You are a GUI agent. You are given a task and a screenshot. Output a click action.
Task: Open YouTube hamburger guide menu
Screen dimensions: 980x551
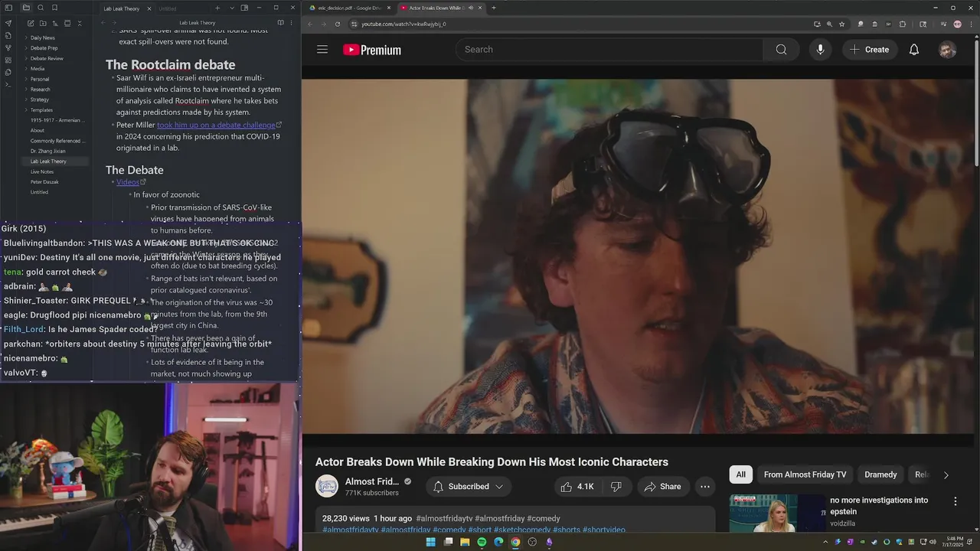(322, 50)
